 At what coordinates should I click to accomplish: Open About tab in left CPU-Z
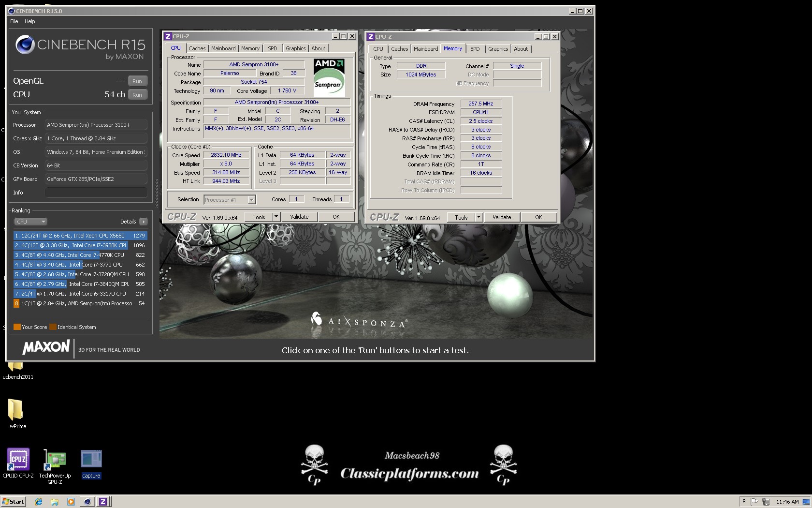pos(319,48)
